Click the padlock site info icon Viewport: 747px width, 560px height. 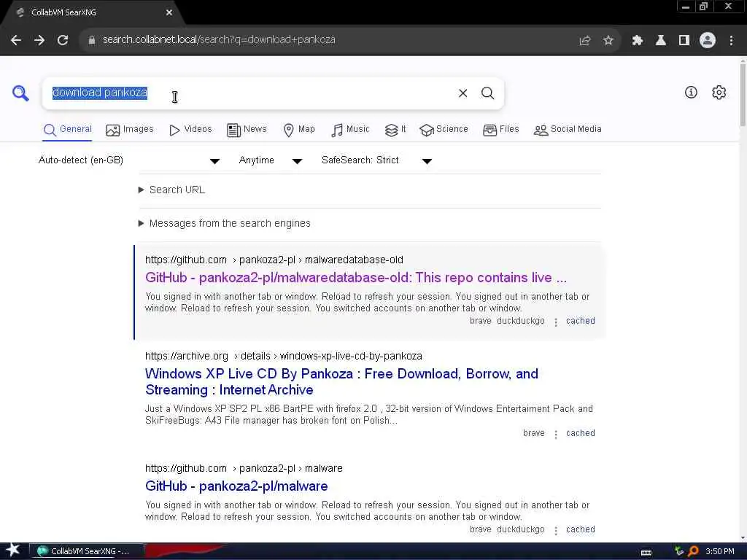tap(92, 40)
